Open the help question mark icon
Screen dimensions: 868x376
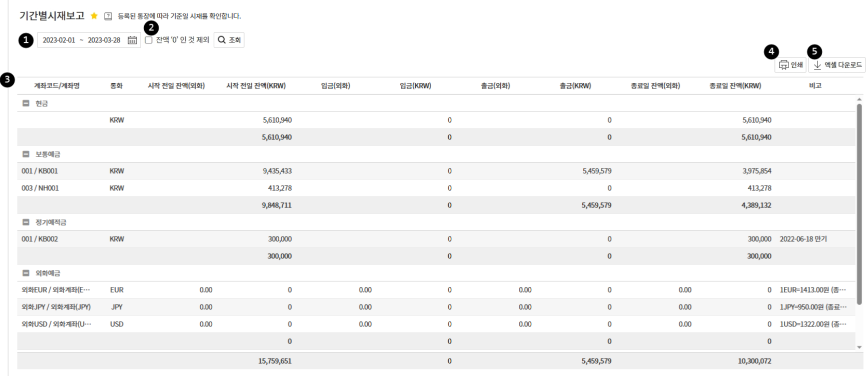pyautogui.click(x=108, y=16)
